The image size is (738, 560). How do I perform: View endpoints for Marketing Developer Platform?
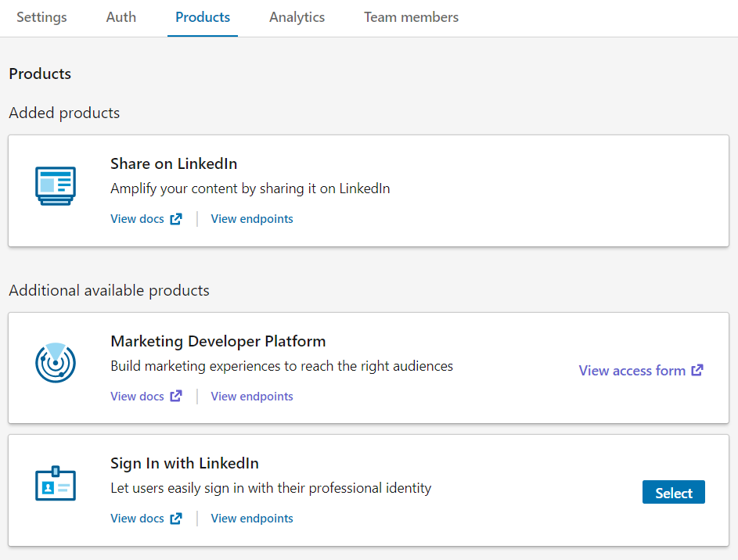pos(252,397)
